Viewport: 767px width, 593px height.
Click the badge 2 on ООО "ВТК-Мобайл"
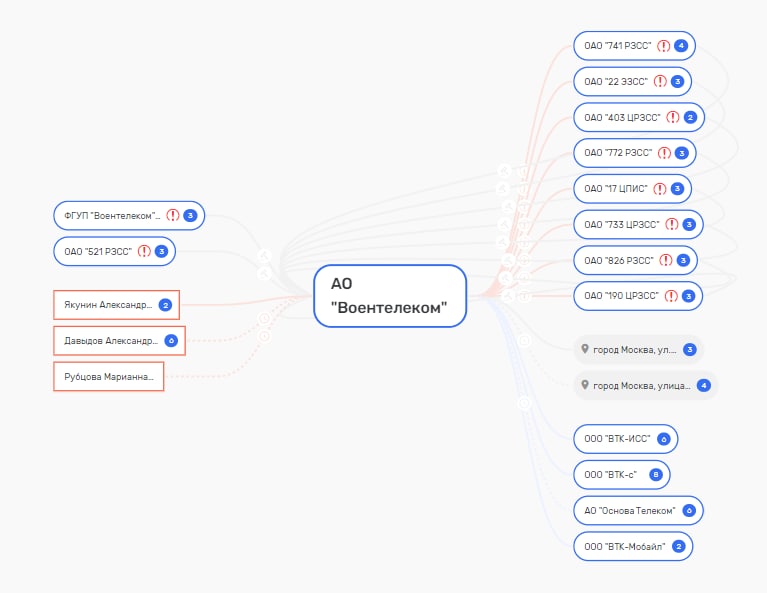[x=678, y=547]
